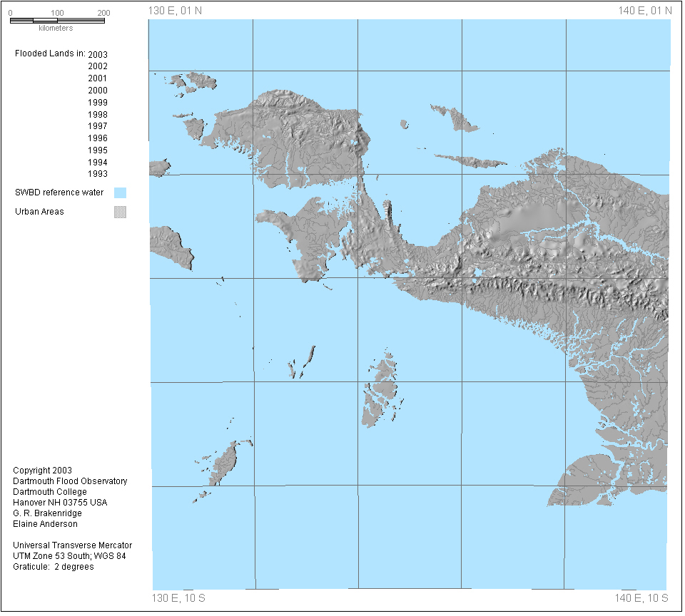Click the '140 E, 01 N' corner label
685x616 pixels.
click(645, 10)
